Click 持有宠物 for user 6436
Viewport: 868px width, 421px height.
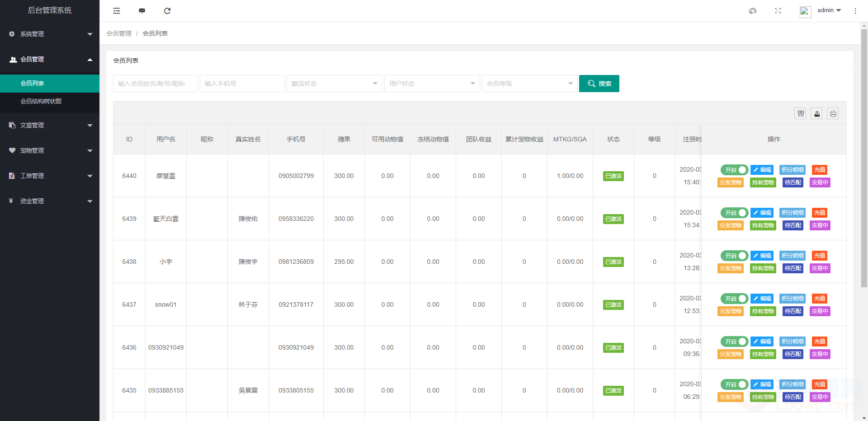[x=763, y=354]
